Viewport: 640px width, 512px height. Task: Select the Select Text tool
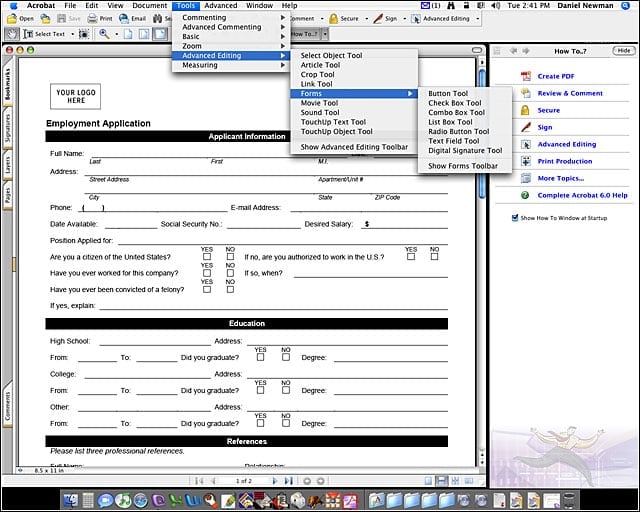pyautogui.click(x=45, y=34)
